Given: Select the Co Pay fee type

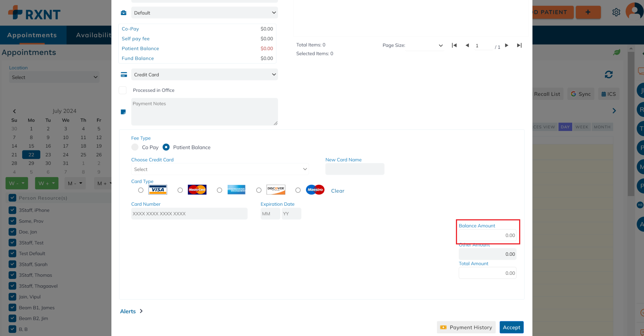Looking at the screenshot, I should [x=135, y=147].
